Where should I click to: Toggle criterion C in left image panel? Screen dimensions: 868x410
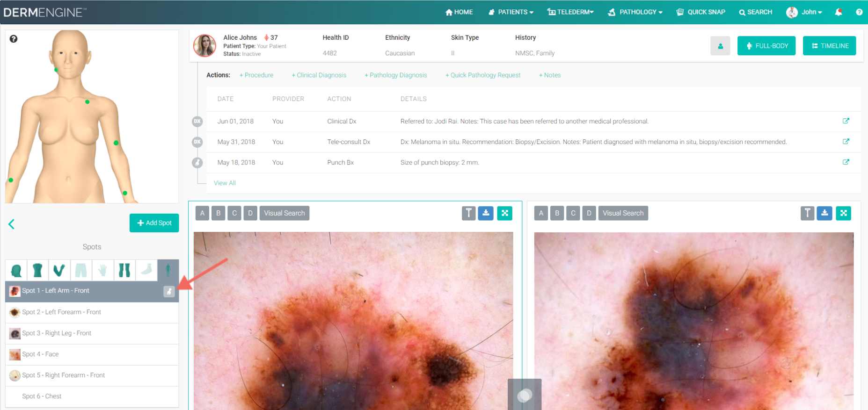click(x=234, y=213)
